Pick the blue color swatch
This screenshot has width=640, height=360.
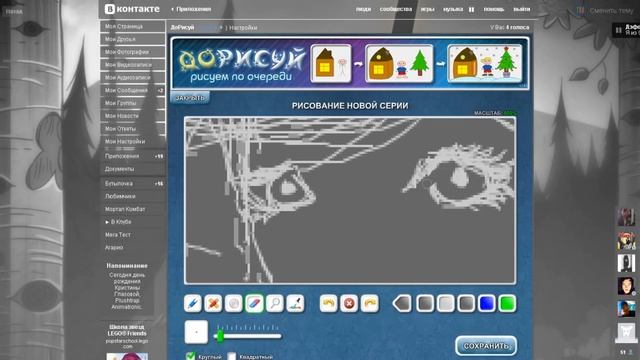point(487,304)
